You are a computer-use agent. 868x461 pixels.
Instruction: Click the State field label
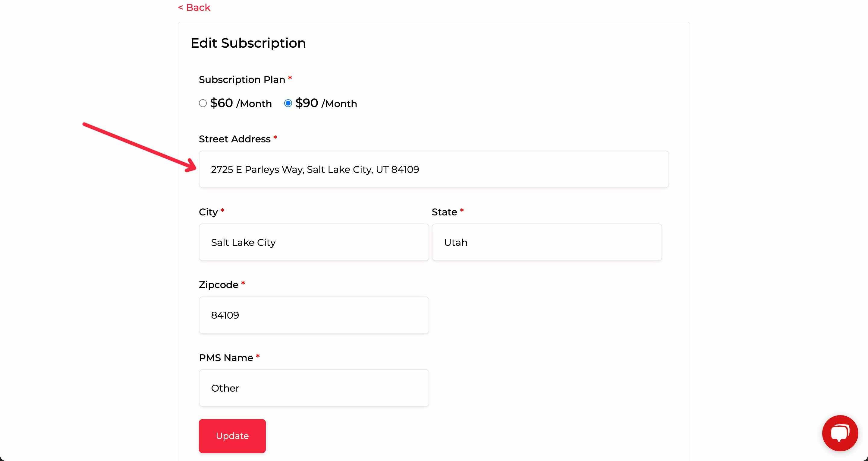(x=444, y=212)
